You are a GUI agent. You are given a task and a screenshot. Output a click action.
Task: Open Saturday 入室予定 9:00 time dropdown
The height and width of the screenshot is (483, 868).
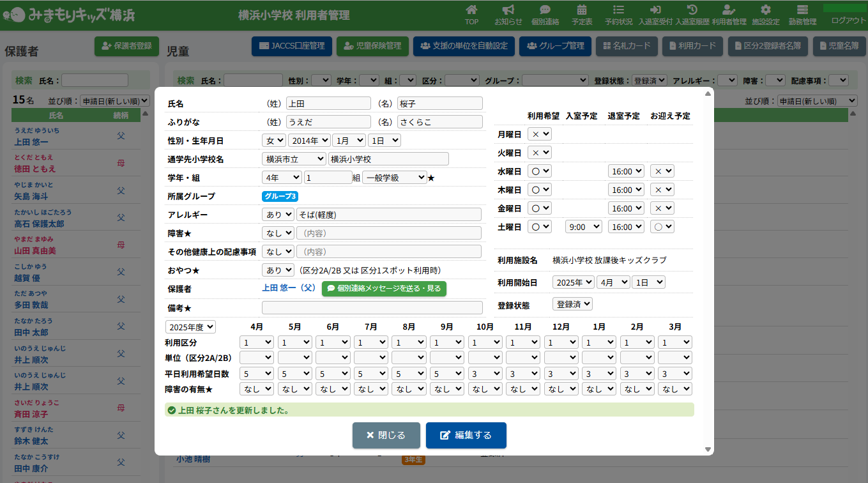coord(583,227)
